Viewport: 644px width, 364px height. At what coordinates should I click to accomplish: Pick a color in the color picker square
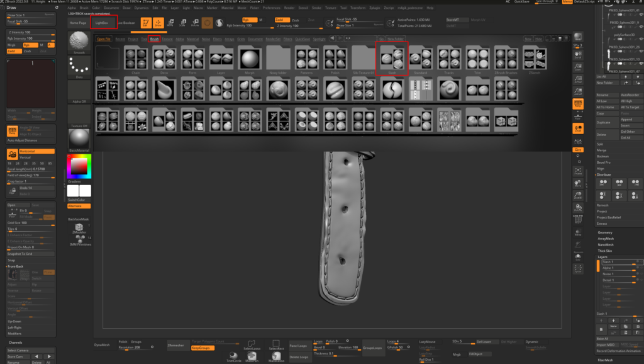pos(79,166)
